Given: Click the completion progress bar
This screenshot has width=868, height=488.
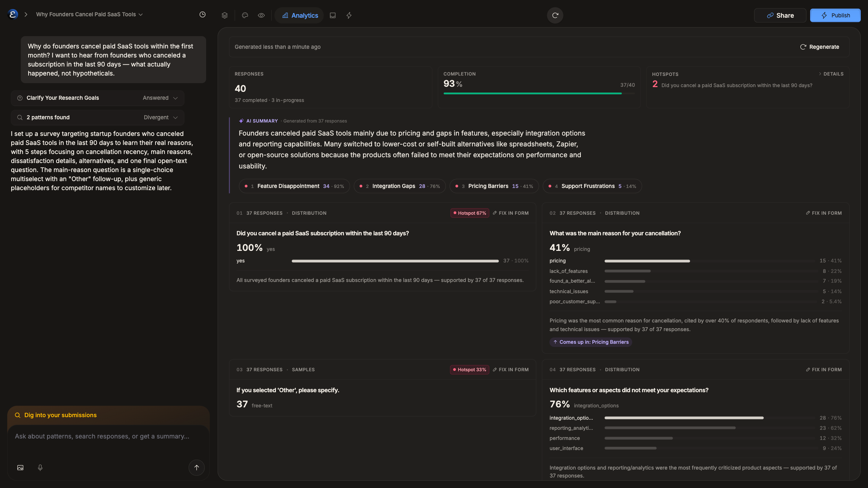Looking at the screenshot, I should 539,93.
